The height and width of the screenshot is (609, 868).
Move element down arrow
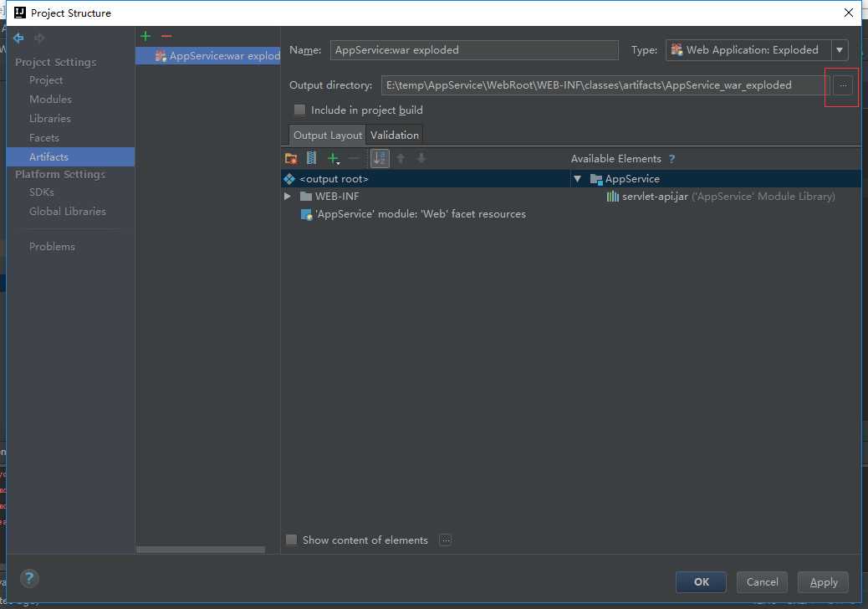(x=421, y=158)
